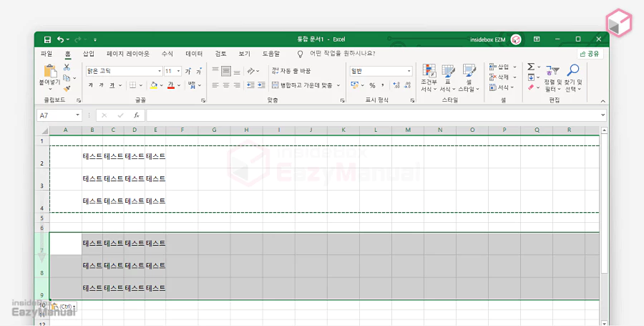Click the Increase Indent icon
This screenshot has width=644, height=326.
(261, 85)
